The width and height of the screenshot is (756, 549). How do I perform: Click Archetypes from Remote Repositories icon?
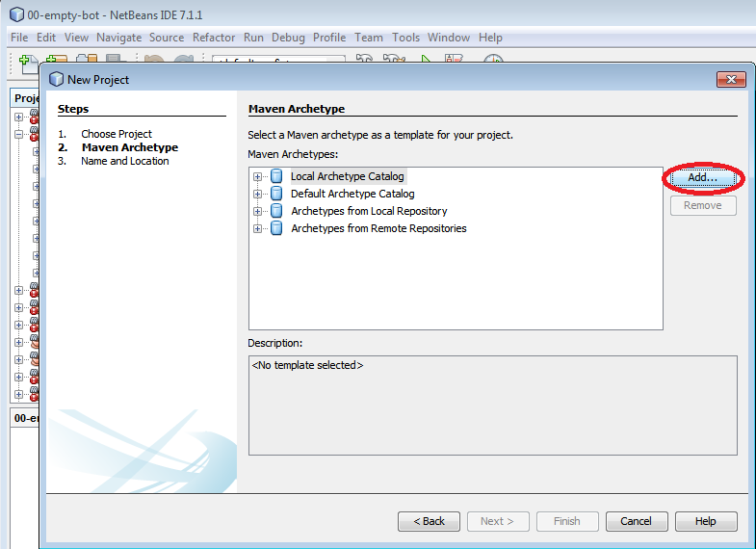[276, 228]
